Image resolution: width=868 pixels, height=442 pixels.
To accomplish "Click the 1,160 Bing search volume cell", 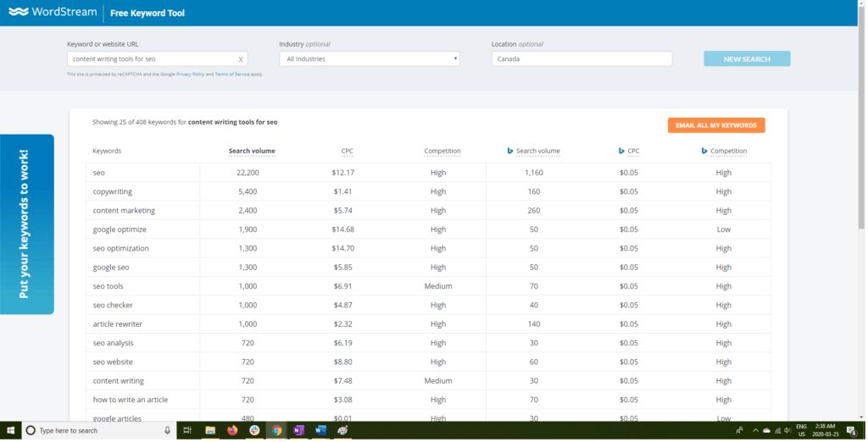I will [x=535, y=173].
